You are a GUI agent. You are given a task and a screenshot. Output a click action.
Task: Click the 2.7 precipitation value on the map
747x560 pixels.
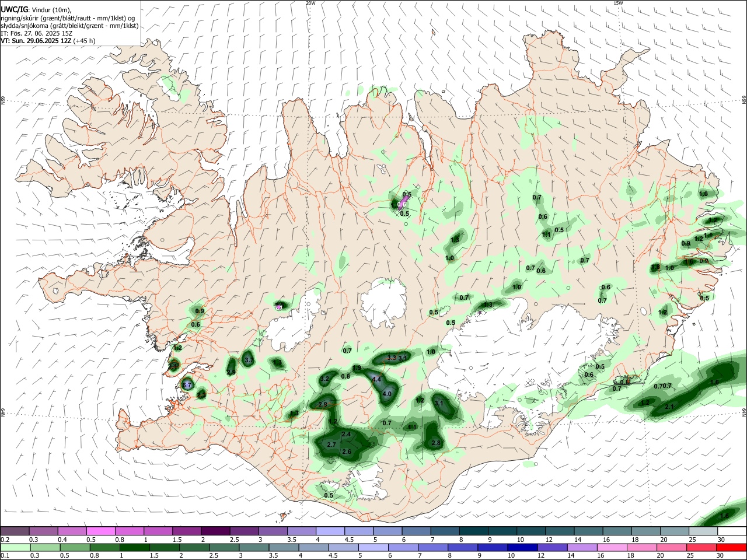click(x=331, y=444)
